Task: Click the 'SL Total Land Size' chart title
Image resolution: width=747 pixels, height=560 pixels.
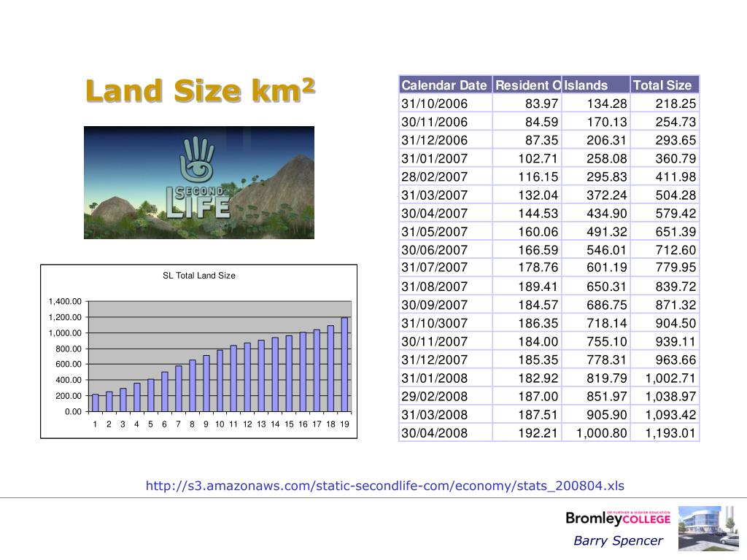Action: [x=199, y=275]
